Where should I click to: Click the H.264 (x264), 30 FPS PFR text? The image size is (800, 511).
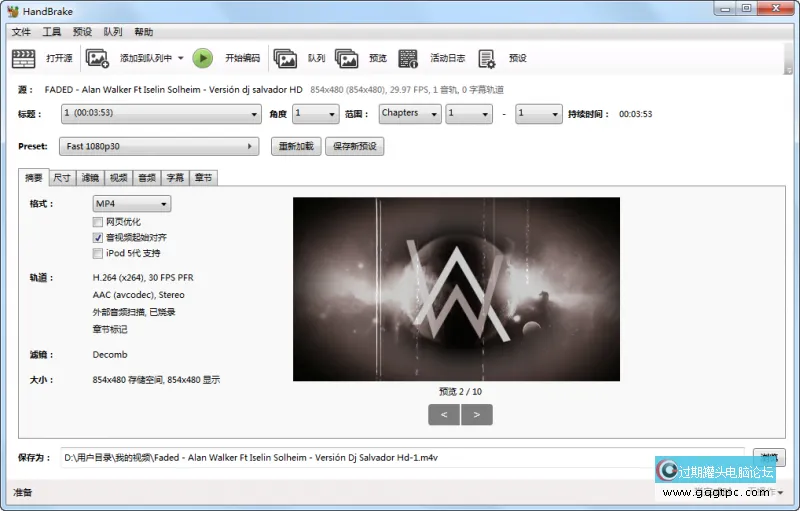pos(143,277)
